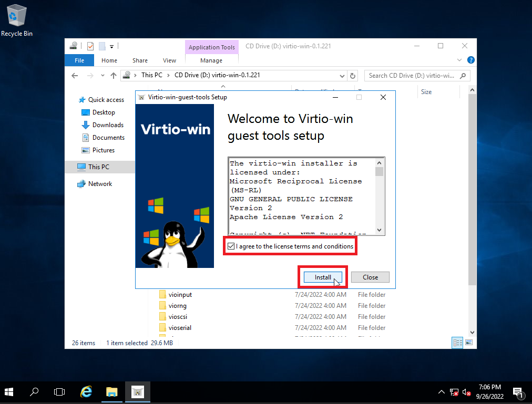Open recent locations dropdown arrow
The width and height of the screenshot is (532, 404).
pyautogui.click(x=103, y=76)
